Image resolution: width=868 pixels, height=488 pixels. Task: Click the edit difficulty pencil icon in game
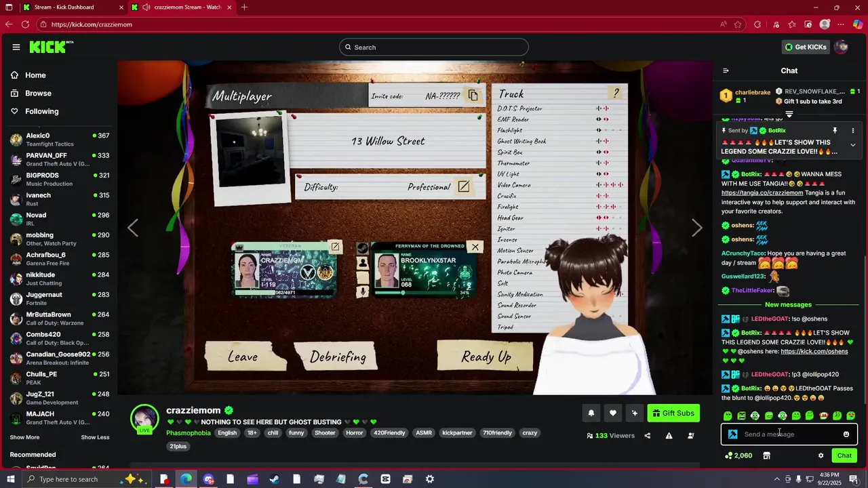click(x=464, y=186)
